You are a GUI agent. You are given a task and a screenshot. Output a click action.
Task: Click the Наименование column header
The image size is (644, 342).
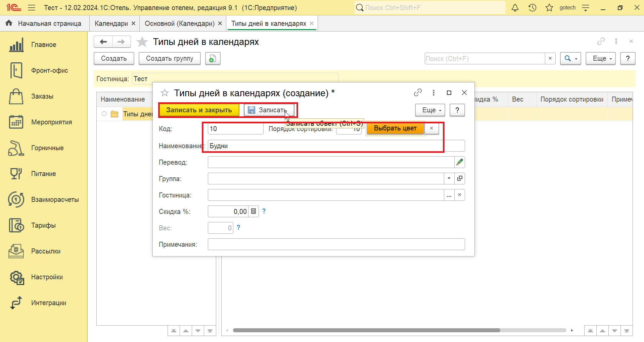[x=125, y=100]
